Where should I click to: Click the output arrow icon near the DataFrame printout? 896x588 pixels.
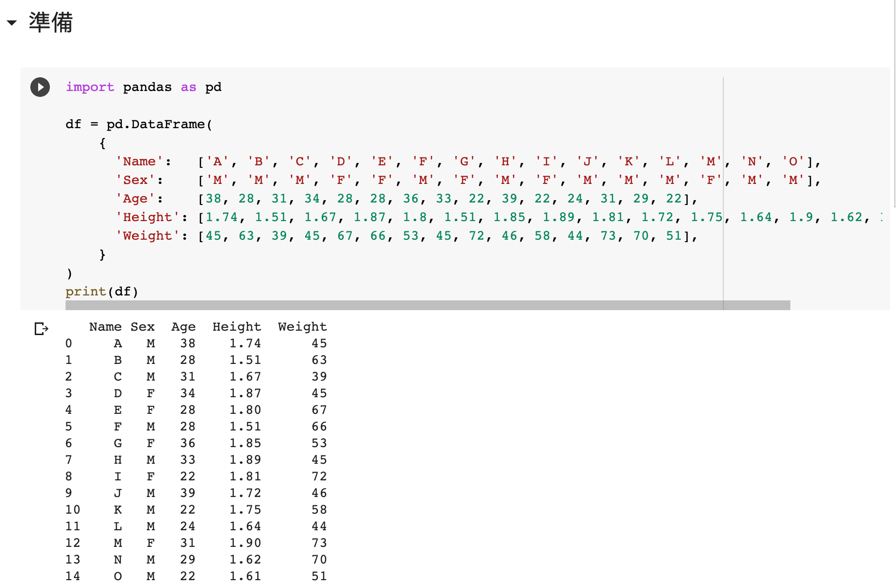[x=41, y=329]
